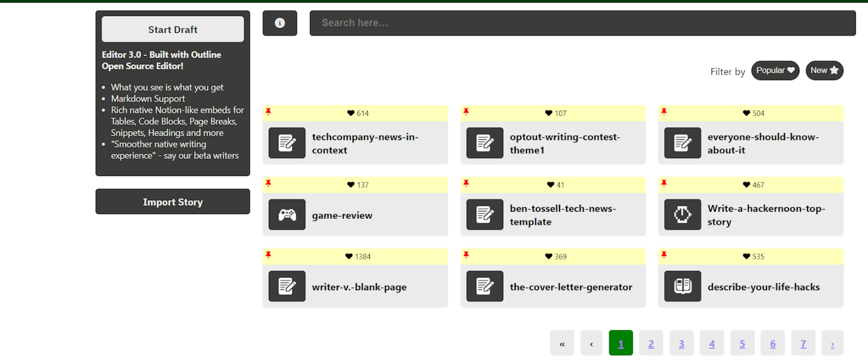Viewport: 868px width, 362px height.
Task: Click the book icon for describe-your-life-hacks
Action: [x=682, y=286]
